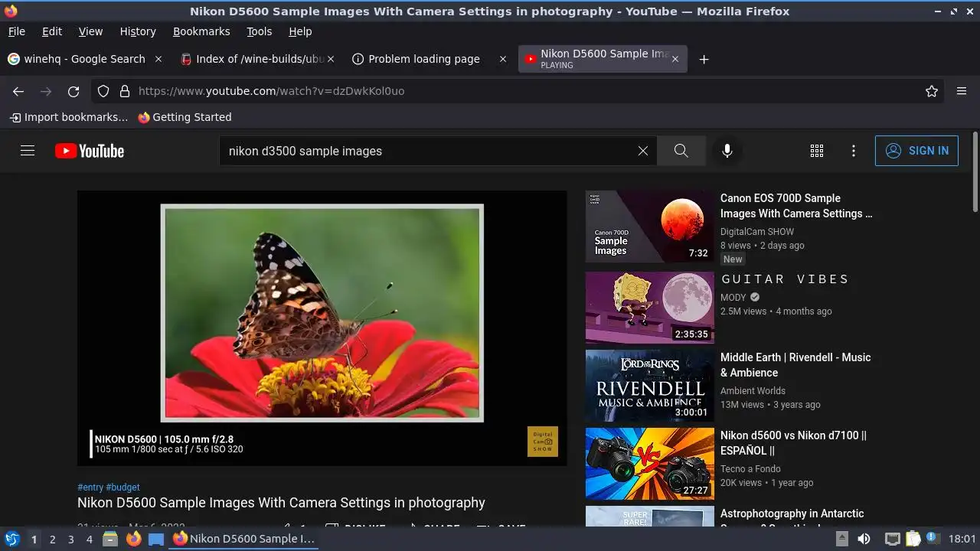Screen dimensions: 980x551
Task: Open Getting Started bookmark
Action: (185, 117)
